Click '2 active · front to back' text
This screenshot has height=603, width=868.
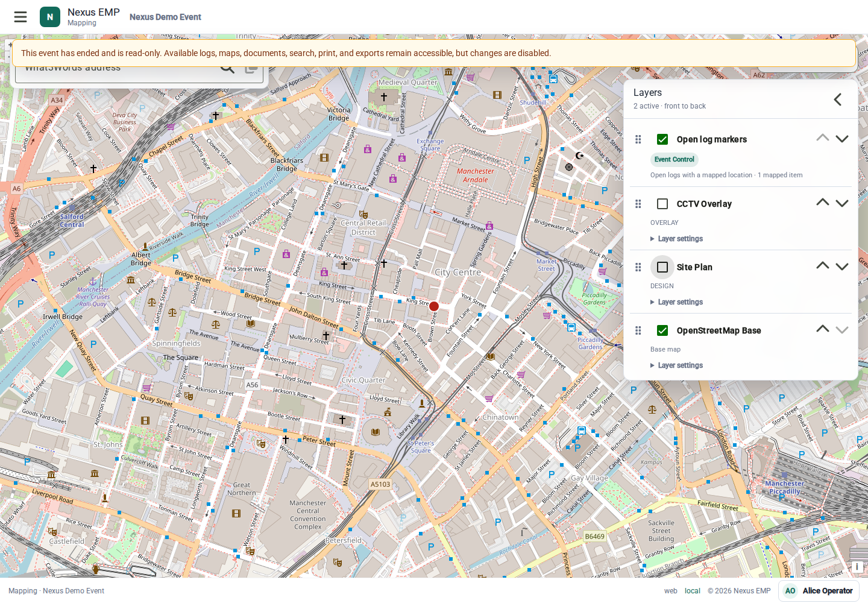tap(670, 106)
